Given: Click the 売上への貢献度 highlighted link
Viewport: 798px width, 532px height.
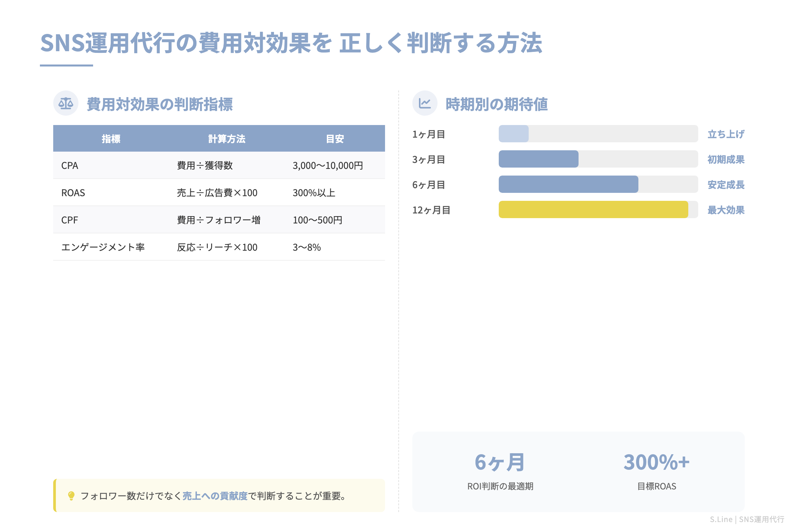Looking at the screenshot, I should [214, 496].
